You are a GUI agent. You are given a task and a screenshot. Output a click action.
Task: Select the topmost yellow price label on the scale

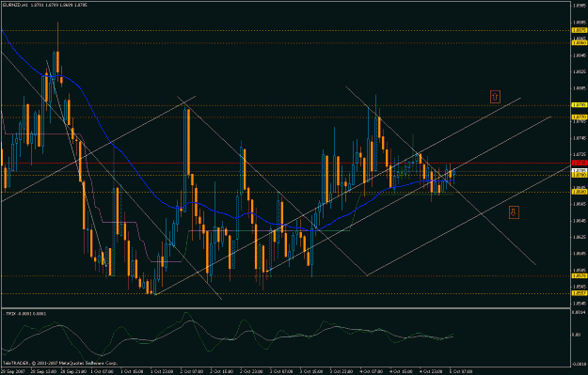pyautogui.click(x=580, y=30)
